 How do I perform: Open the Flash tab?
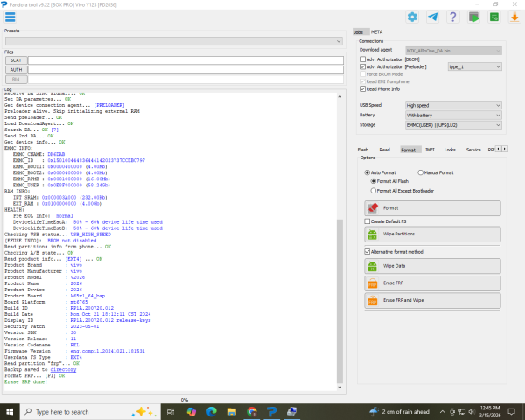[x=363, y=150]
